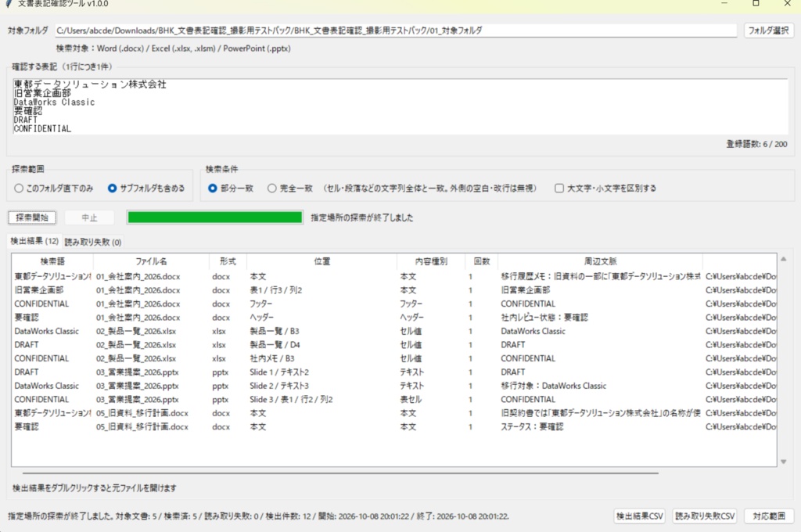Viewport: 801px width, 532px height.
Task: Click the bottom status bar summary text
Action: [x=258, y=516]
